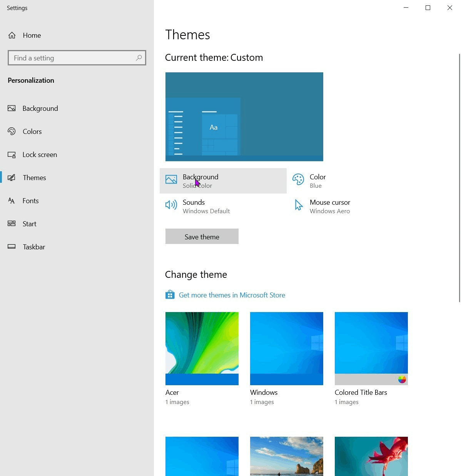Click the Home house icon

point(12,35)
